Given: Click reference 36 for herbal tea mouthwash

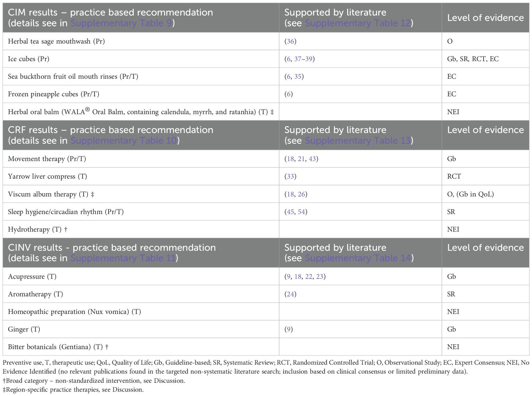Looking at the screenshot, I should (x=290, y=42).
